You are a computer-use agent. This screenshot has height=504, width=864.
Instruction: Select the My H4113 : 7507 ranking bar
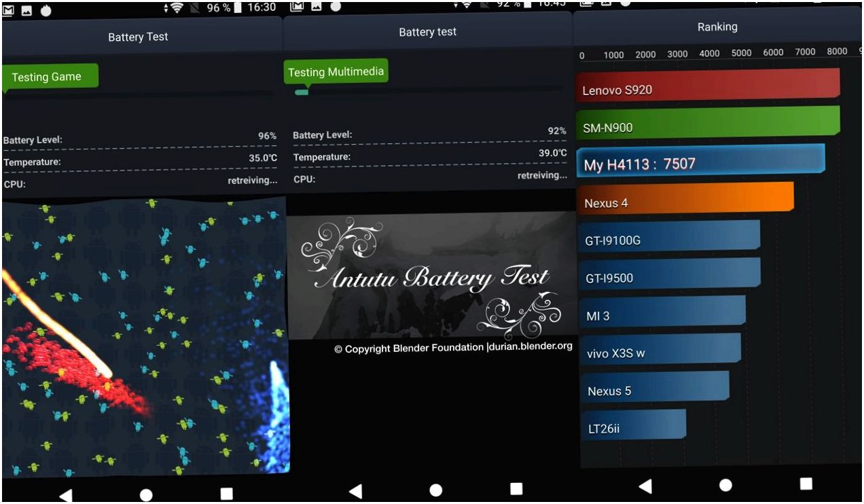coord(701,162)
